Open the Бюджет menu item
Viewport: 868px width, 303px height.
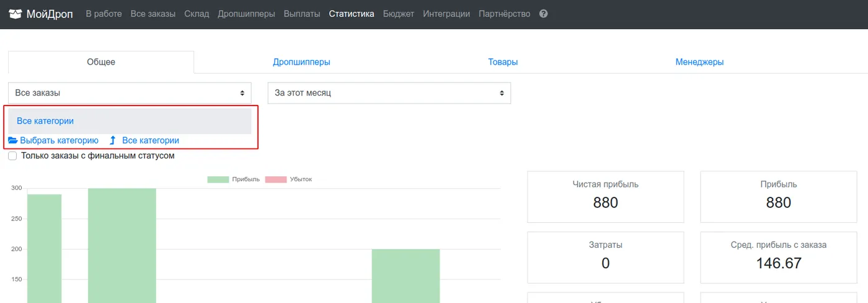tap(399, 14)
